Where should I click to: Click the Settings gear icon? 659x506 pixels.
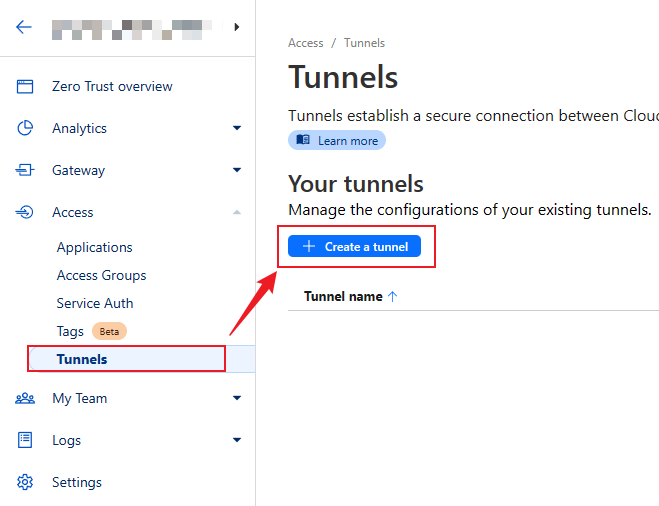[25, 483]
